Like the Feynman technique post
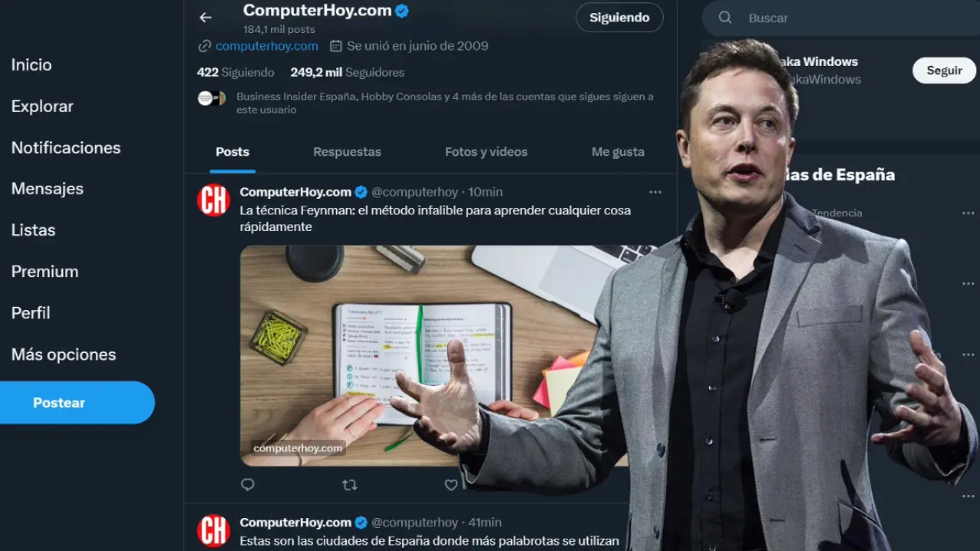Image resolution: width=980 pixels, height=551 pixels. click(451, 484)
